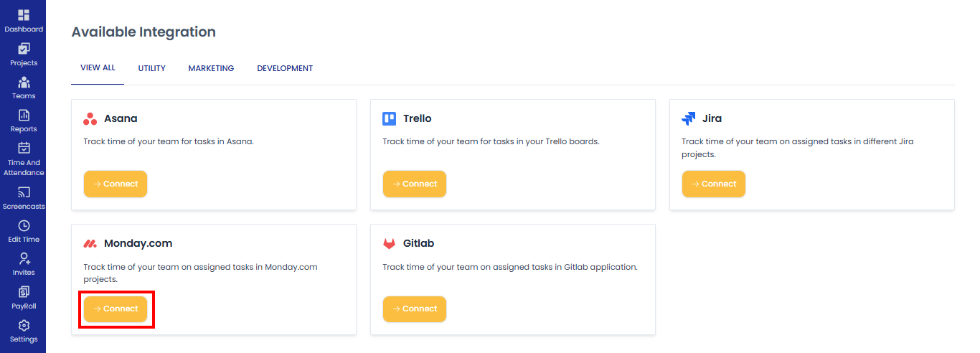Connect the Monday.com integration
Image resolution: width=980 pixels, height=353 pixels.
[116, 309]
